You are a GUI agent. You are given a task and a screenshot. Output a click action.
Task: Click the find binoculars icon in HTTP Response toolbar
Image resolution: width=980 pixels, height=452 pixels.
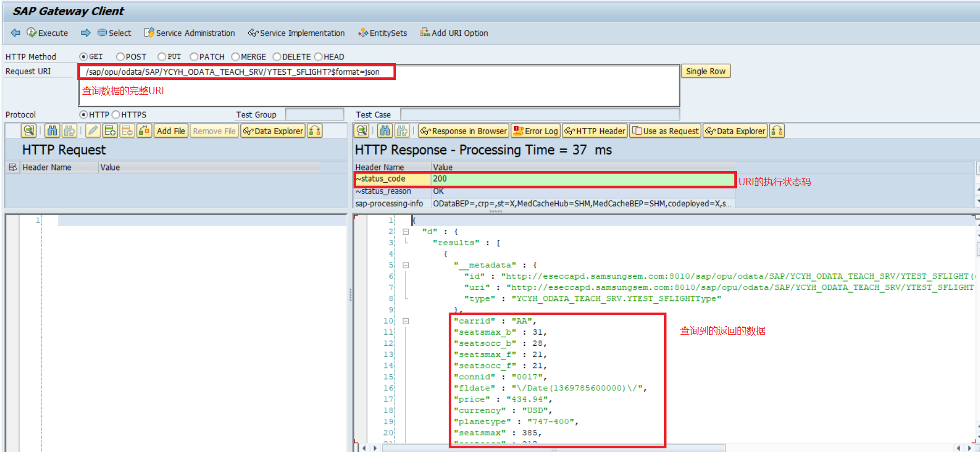click(x=385, y=131)
